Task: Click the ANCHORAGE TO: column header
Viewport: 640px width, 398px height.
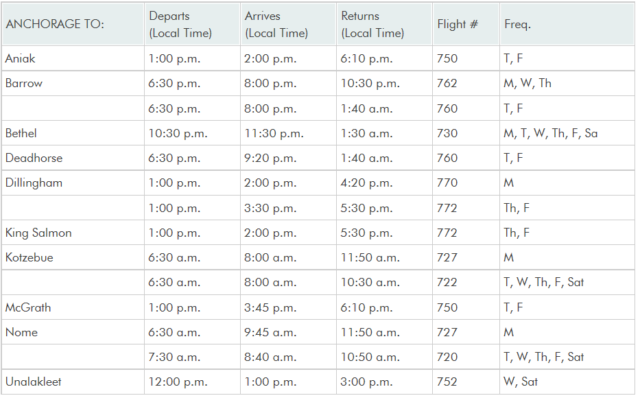Action: coord(73,24)
